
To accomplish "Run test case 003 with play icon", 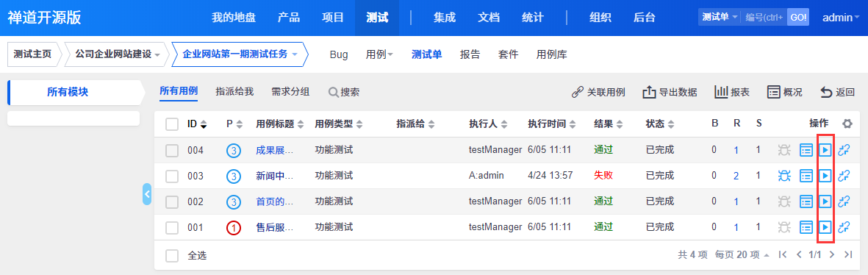I will tap(825, 176).
